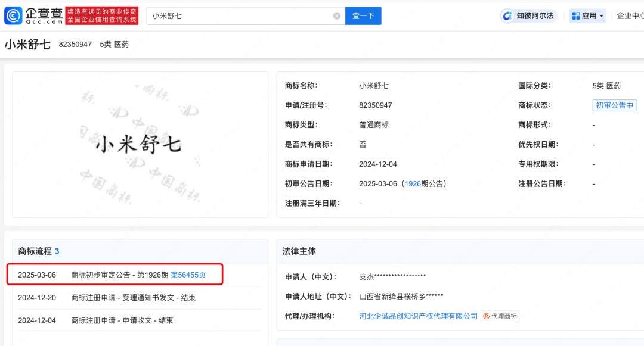Click the 法律主体 section header
The width and height of the screenshot is (644, 346).
click(x=299, y=251)
